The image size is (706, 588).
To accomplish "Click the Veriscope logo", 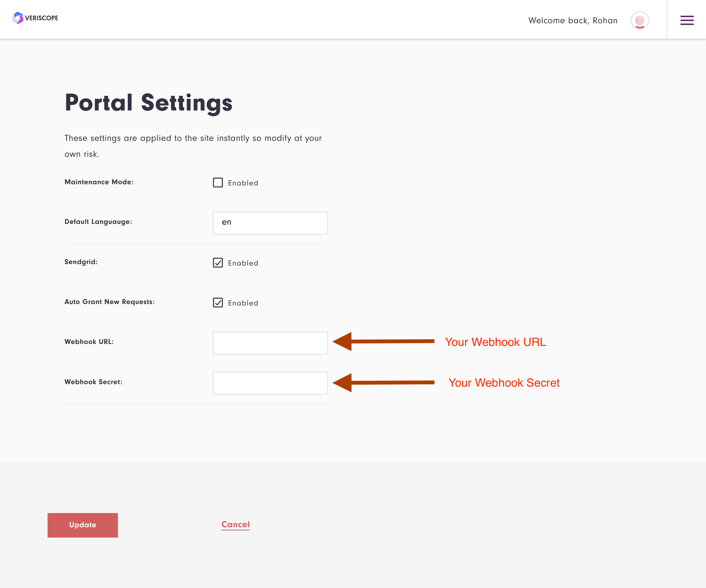I will (35, 18).
